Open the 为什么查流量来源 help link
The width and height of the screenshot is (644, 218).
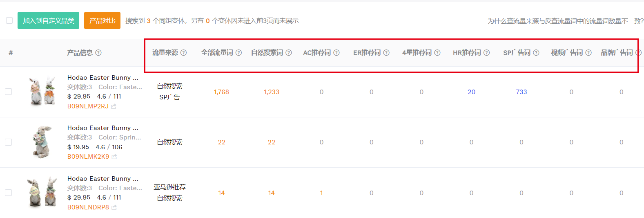566,21
